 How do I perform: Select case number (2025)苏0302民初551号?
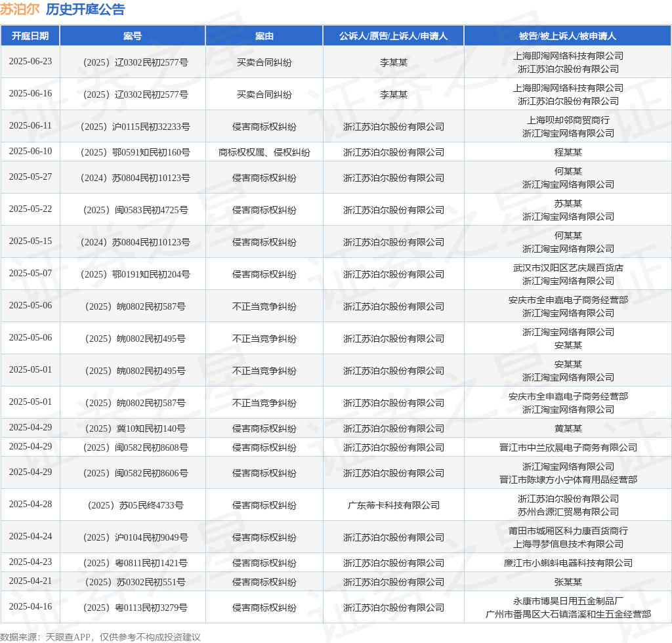click(135, 582)
